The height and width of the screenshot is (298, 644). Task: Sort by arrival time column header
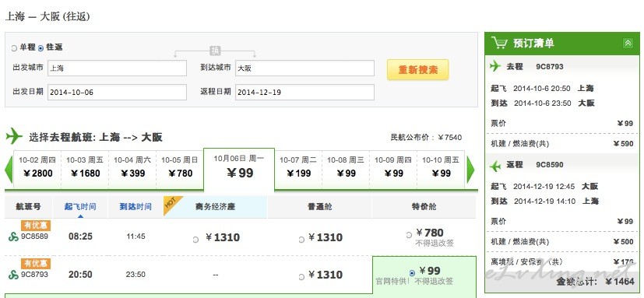[135, 206]
